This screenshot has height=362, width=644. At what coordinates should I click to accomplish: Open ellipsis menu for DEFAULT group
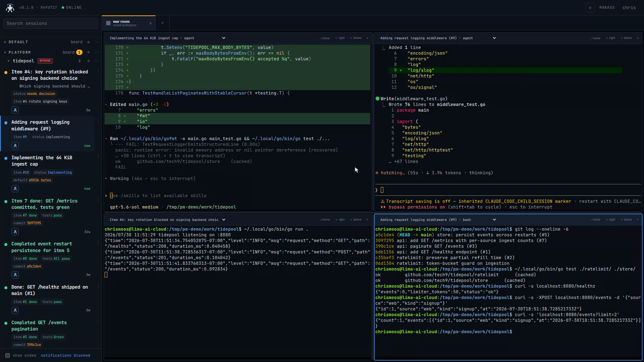(x=96, y=42)
